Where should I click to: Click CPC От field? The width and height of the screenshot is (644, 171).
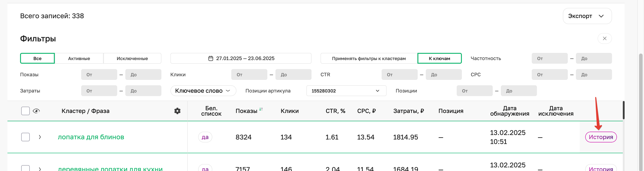(x=550, y=75)
